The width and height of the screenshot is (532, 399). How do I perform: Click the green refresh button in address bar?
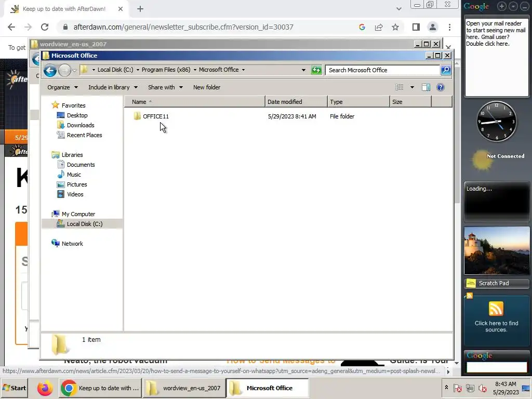pyautogui.click(x=316, y=70)
